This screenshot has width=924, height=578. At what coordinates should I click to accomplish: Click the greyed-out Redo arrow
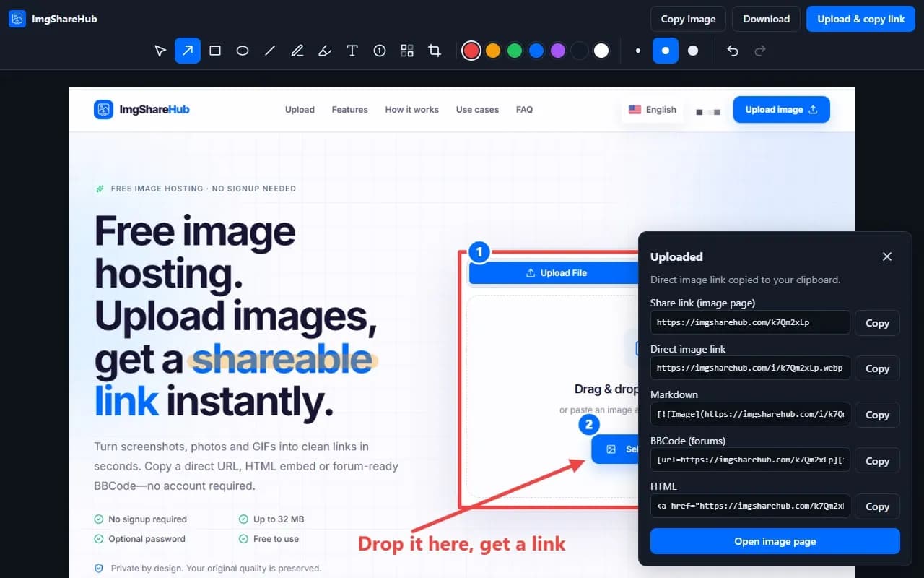(x=759, y=51)
